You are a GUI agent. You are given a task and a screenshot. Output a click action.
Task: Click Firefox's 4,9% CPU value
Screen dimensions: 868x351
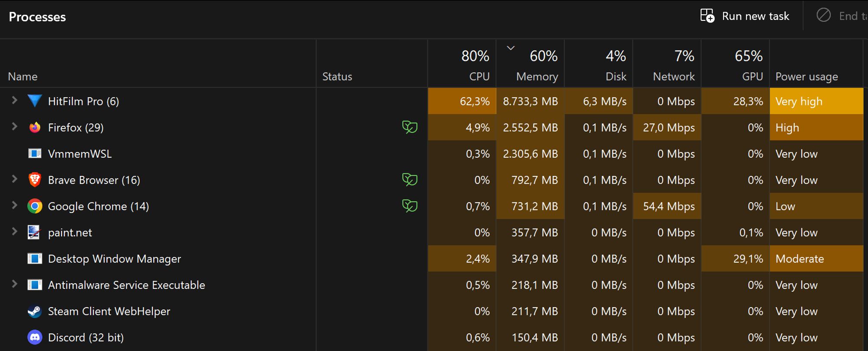[477, 128]
